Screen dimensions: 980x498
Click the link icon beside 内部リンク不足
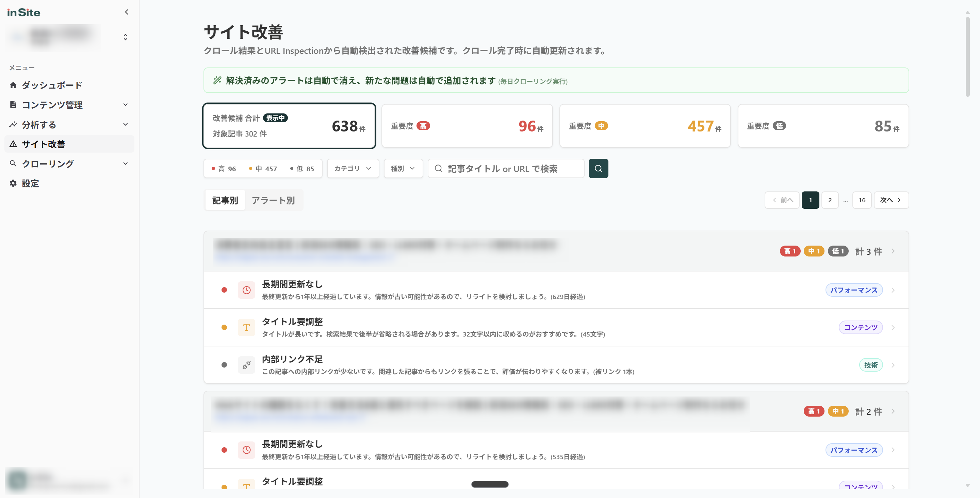point(246,364)
